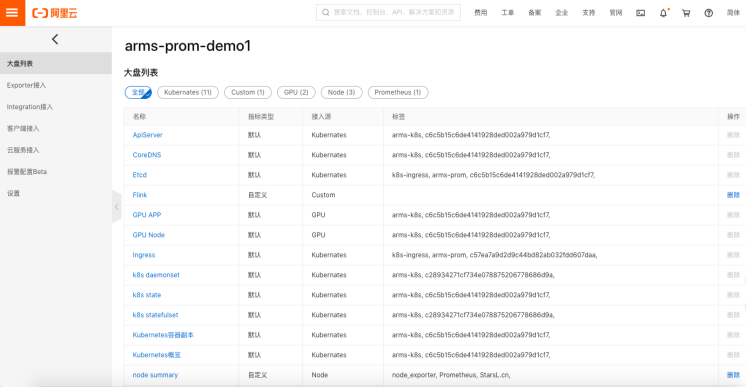Open the 企业 top menu
Image resolution: width=746 pixels, height=387 pixels.
pos(562,13)
